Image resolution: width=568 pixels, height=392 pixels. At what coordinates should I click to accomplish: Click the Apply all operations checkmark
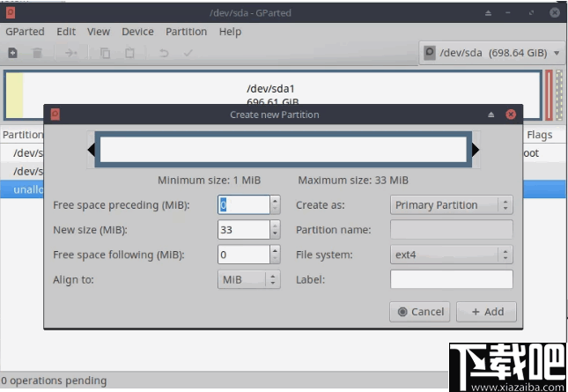188,53
